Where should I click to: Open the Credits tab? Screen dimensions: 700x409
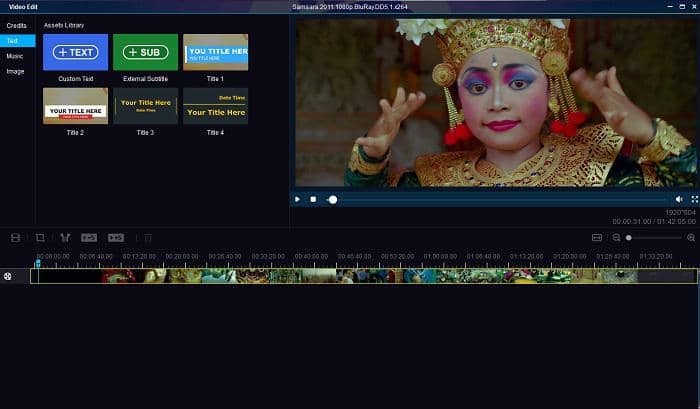click(17, 25)
